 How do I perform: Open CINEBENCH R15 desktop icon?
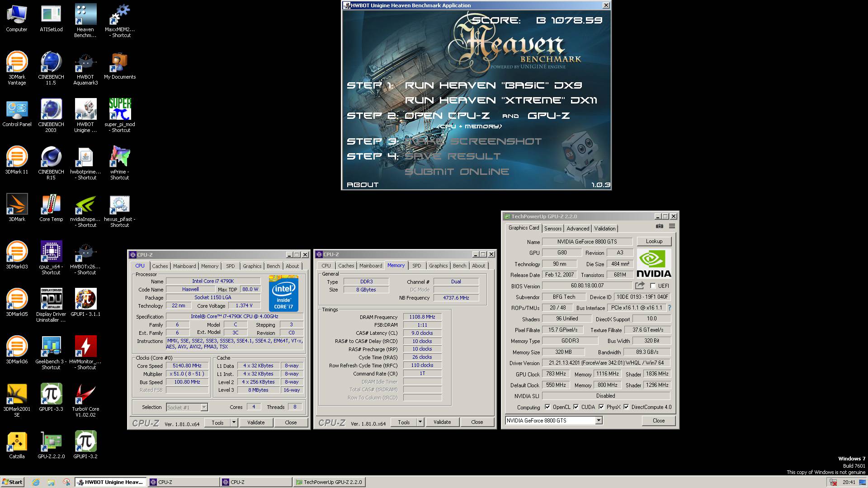pos(51,164)
